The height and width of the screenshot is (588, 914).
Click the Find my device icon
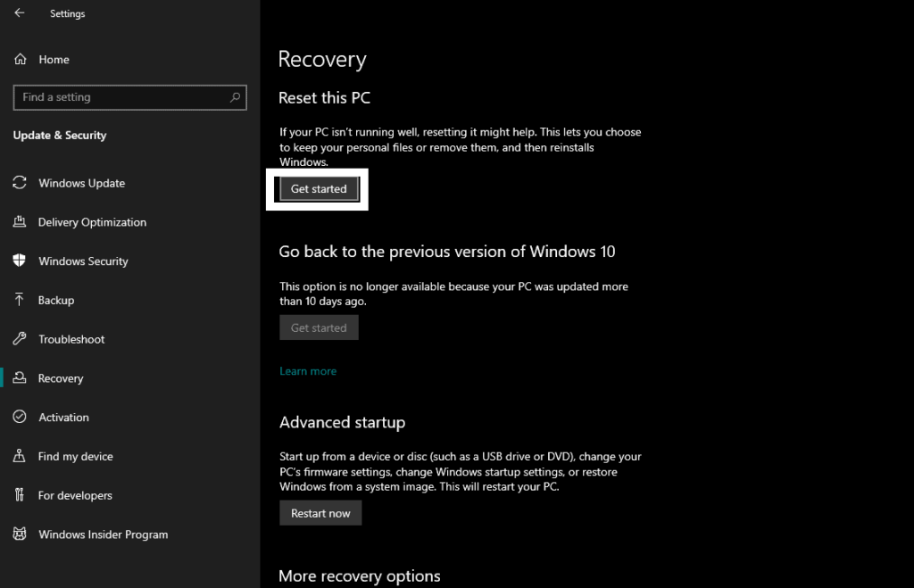point(20,456)
